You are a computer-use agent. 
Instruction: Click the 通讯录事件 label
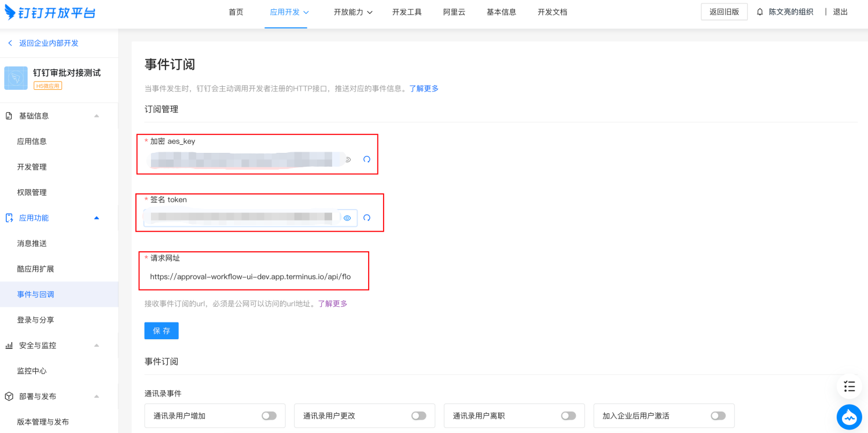163,394
